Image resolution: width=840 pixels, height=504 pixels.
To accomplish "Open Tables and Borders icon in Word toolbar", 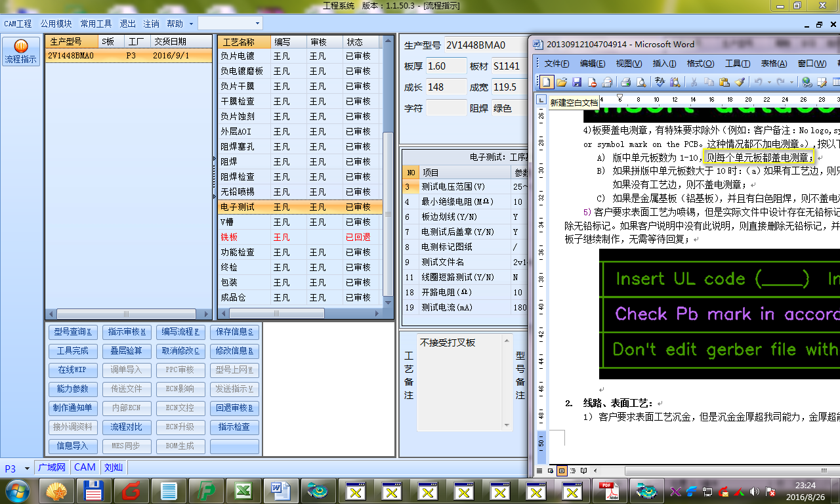I will pos(823,82).
